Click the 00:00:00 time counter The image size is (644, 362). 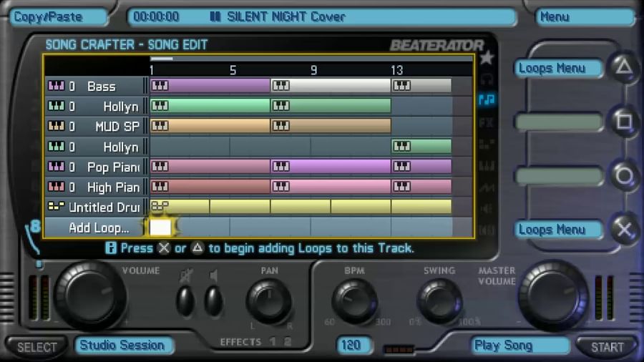tap(156, 17)
